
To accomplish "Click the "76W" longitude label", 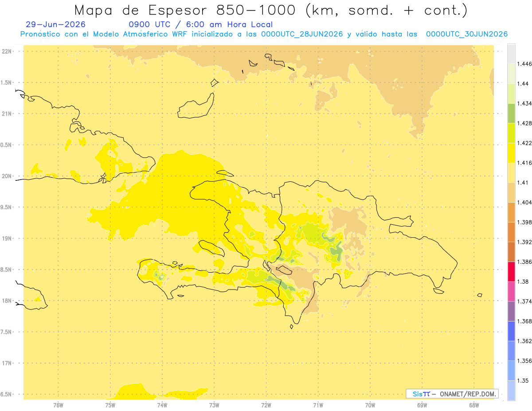I will [58, 405].
